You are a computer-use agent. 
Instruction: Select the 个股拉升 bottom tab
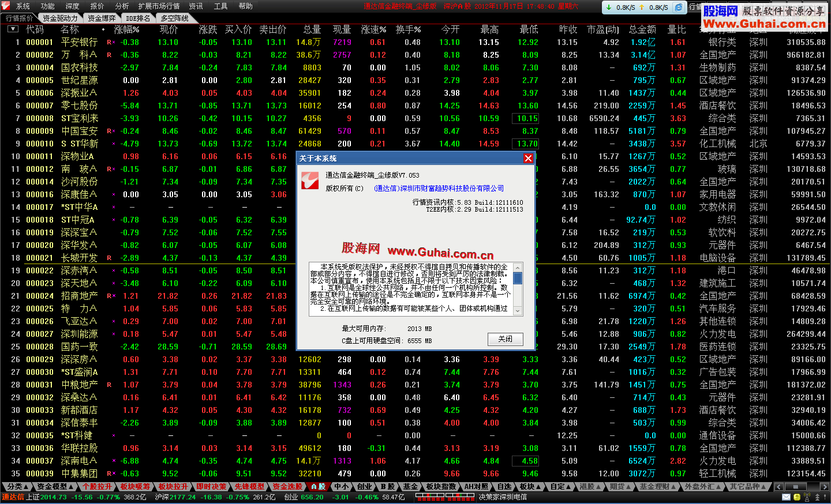[97, 487]
